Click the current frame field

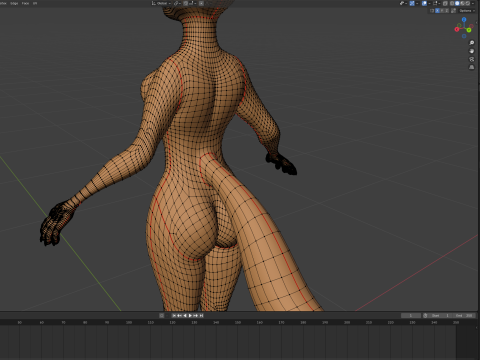coord(411,315)
